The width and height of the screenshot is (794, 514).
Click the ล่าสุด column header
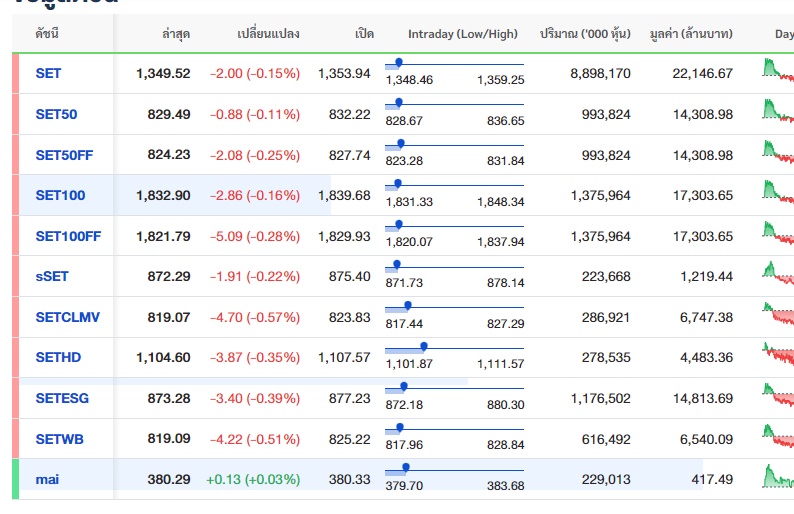click(176, 34)
